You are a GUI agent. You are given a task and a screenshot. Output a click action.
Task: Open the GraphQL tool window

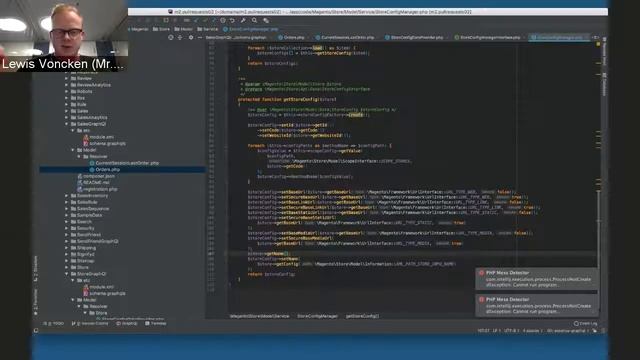point(127,323)
